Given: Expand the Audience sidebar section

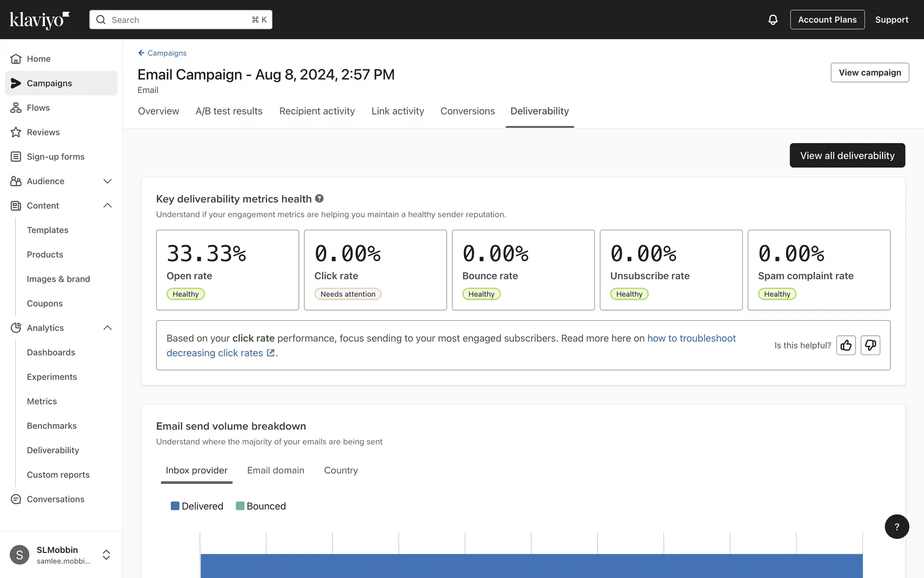Looking at the screenshot, I should pos(107,181).
